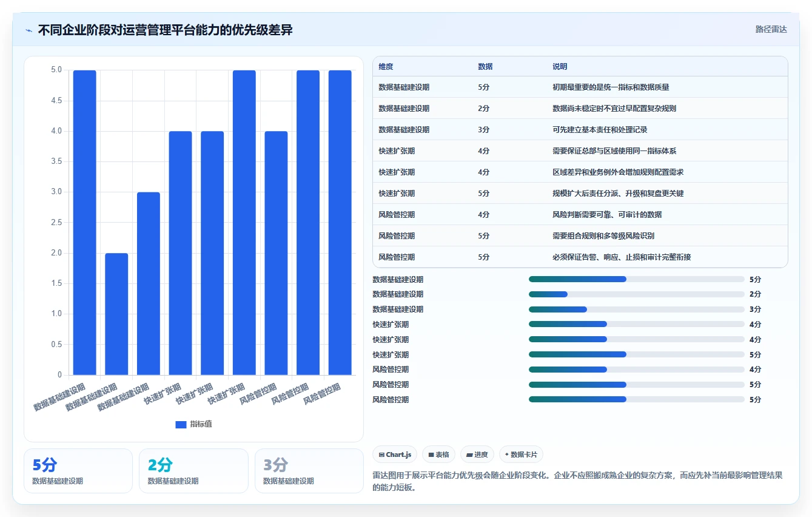The image size is (812, 517).
Task: Click the 数据基础建设期 5分 progress bar
Action: [636, 279]
